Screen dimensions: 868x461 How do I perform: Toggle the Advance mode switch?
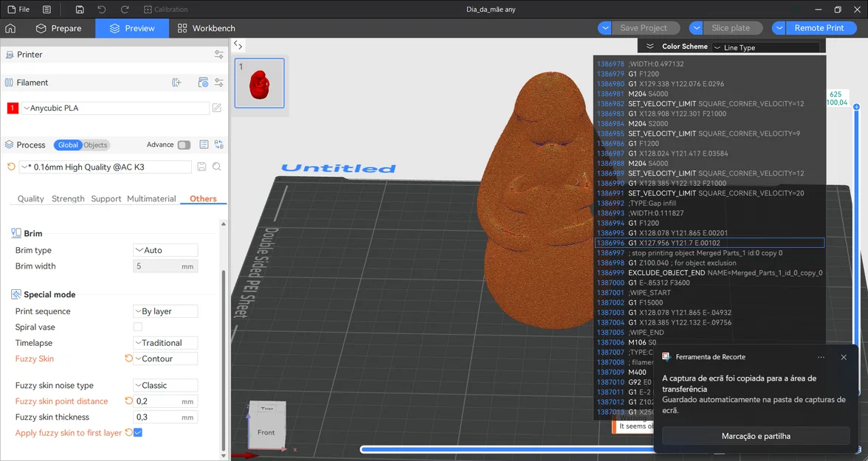pyautogui.click(x=184, y=145)
